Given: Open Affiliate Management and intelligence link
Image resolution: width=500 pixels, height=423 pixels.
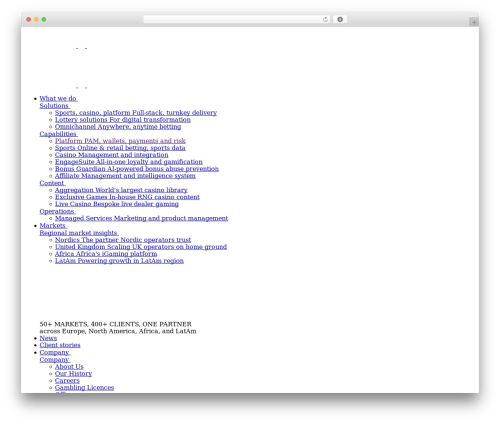Looking at the screenshot, I should [125, 176].
